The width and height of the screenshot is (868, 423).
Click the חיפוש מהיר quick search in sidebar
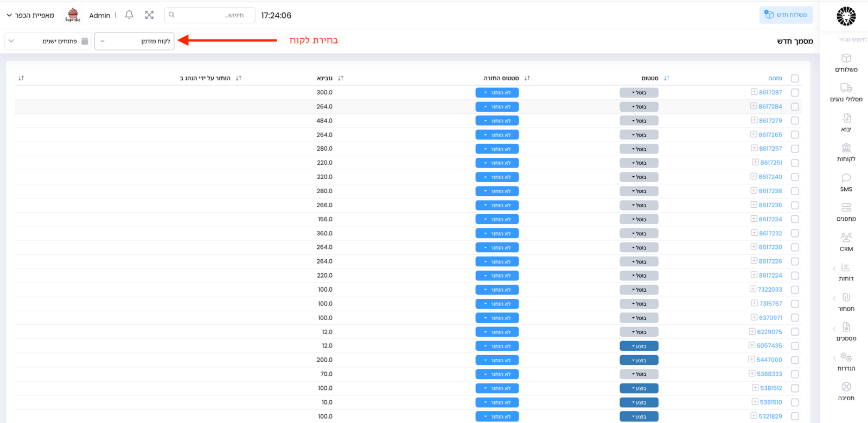point(852,40)
